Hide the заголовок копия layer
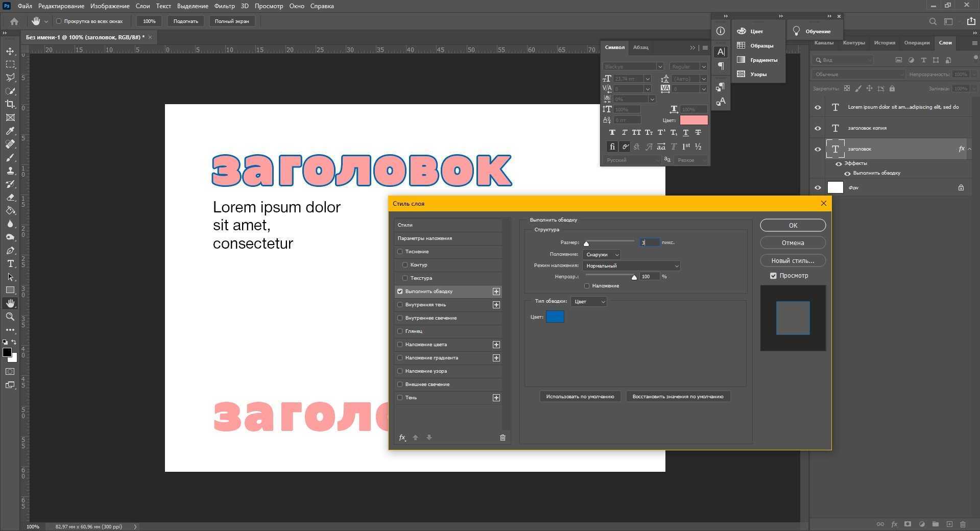980x531 pixels. point(818,128)
